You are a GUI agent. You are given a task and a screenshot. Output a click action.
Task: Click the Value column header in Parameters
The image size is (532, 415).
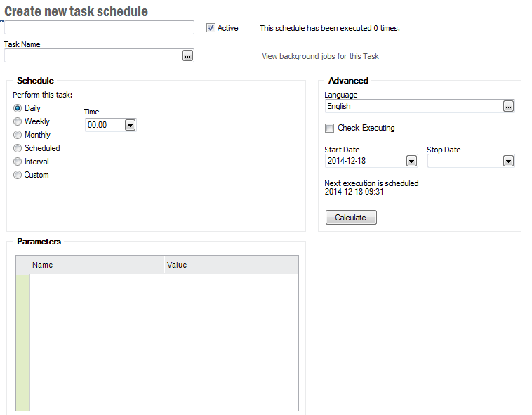click(x=231, y=265)
